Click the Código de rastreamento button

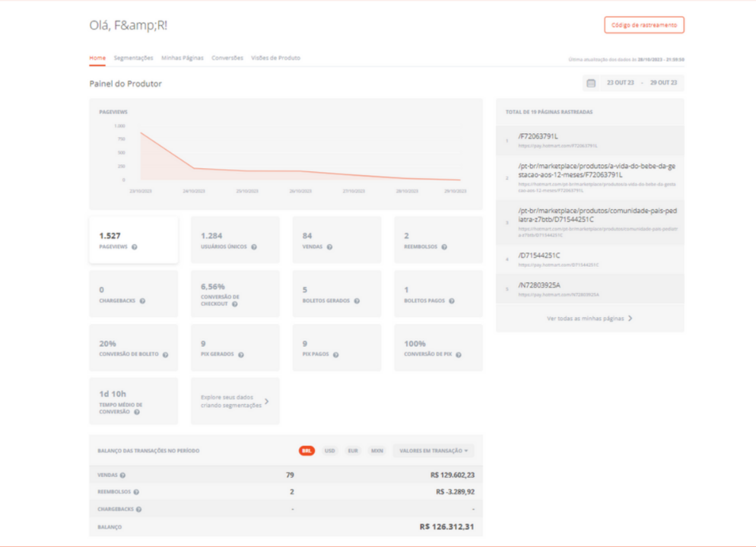click(643, 25)
